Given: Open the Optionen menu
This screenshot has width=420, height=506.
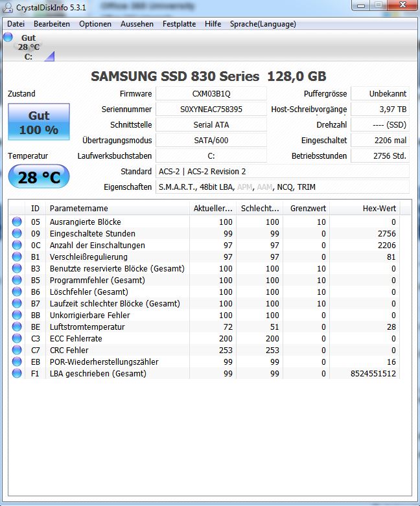Looking at the screenshot, I should 95,24.
